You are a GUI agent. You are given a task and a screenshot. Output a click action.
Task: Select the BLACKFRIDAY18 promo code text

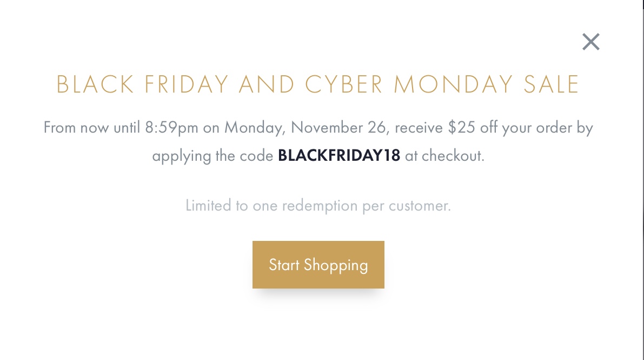[x=339, y=155]
